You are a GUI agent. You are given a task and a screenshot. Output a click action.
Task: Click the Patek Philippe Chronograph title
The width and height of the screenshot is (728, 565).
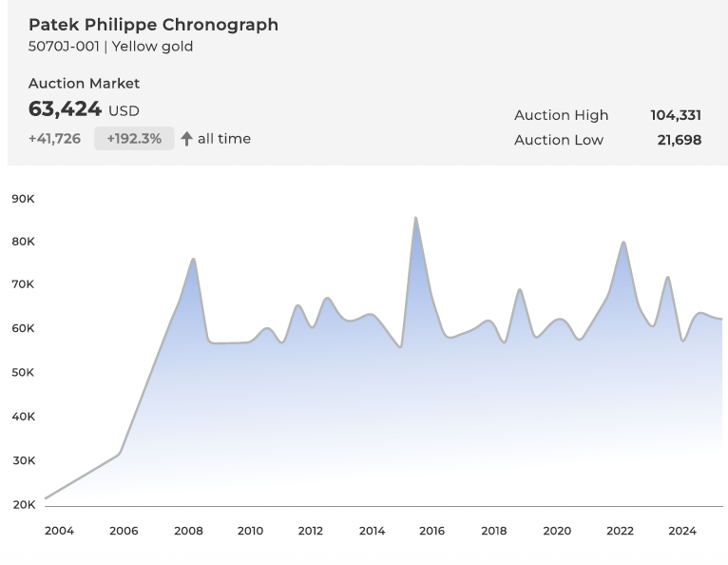tap(153, 25)
